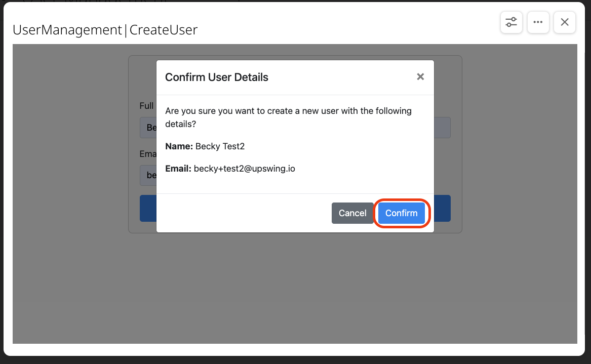Dismiss the Confirm User Details dialog
The image size is (591, 364).
tap(420, 77)
